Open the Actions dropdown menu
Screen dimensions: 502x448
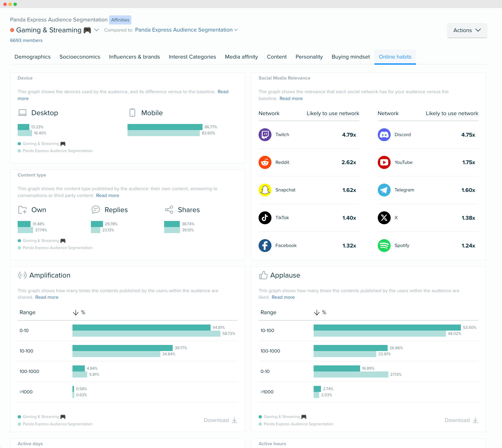(x=467, y=30)
